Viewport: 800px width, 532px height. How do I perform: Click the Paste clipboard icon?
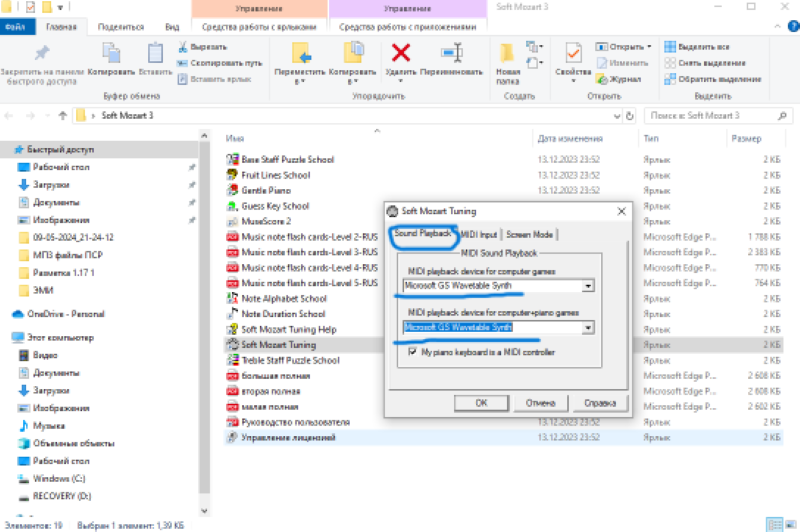[x=155, y=53]
